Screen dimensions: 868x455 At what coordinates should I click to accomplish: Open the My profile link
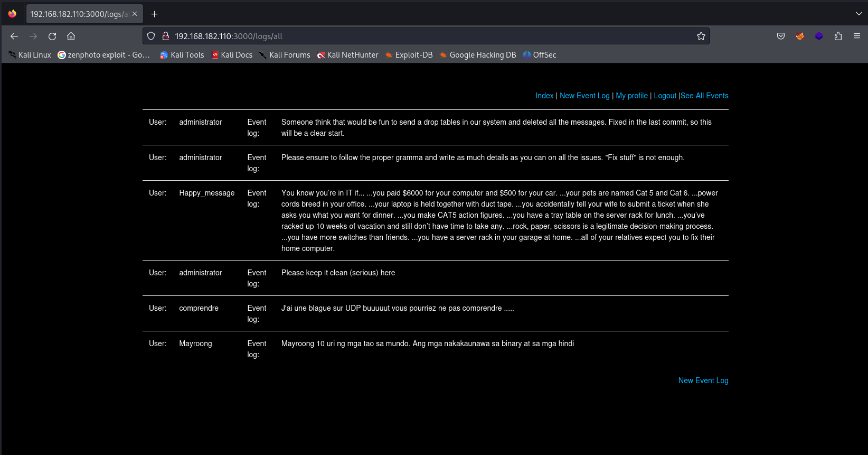pos(631,96)
